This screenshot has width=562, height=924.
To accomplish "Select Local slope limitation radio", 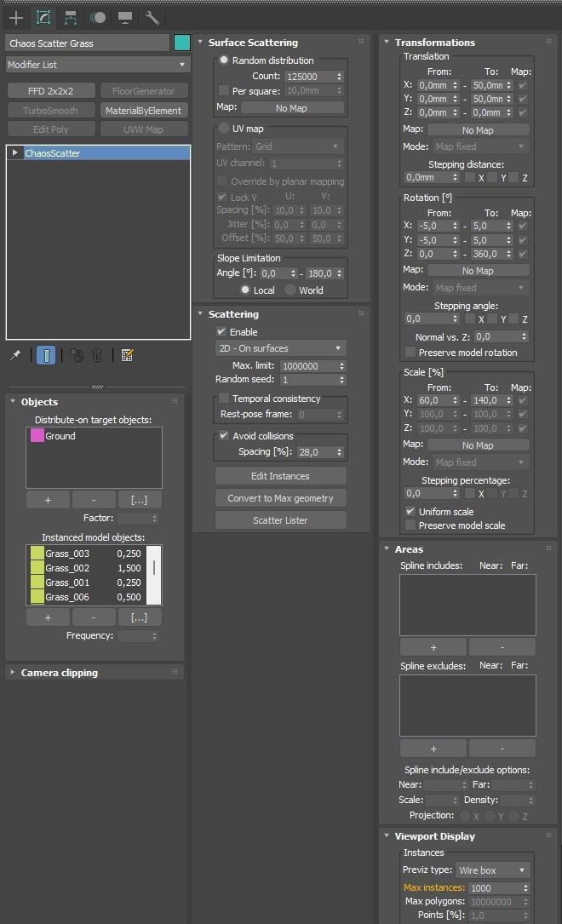I will (245, 290).
